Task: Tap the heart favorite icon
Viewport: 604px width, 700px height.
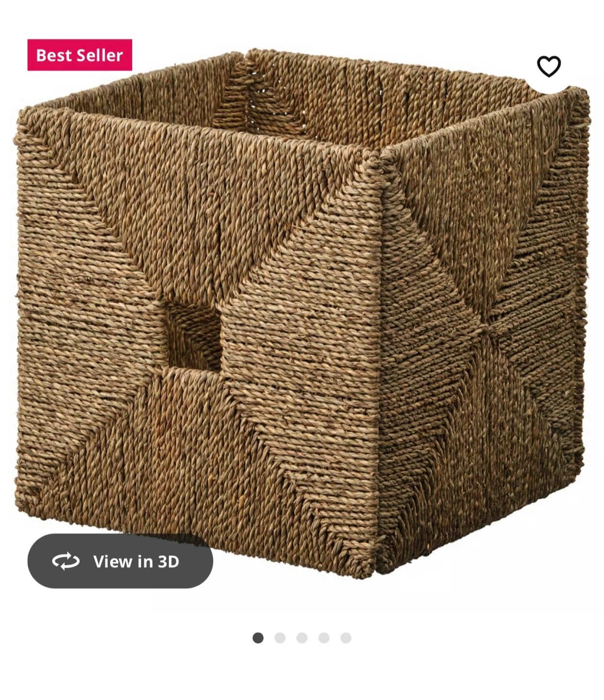Action: (x=549, y=67)
